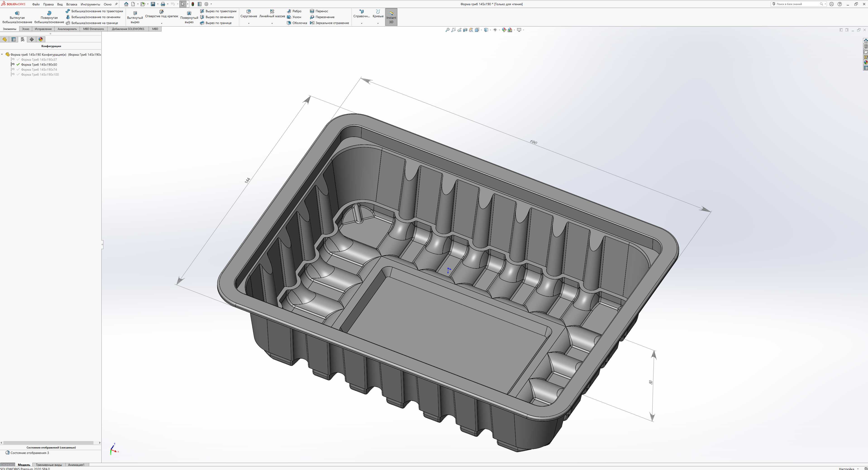Click Zoom to Fit magnifier icon
The image size is (868, 470).
pos(448,30)
